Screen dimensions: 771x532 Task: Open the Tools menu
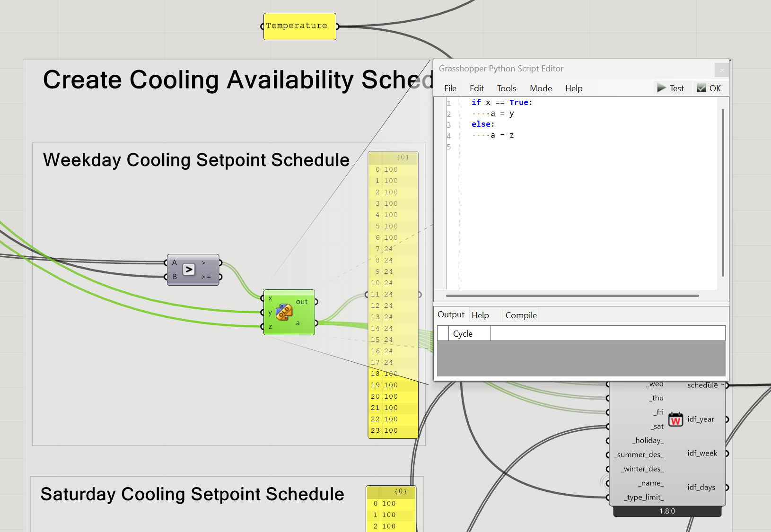[x=507, y=88]
